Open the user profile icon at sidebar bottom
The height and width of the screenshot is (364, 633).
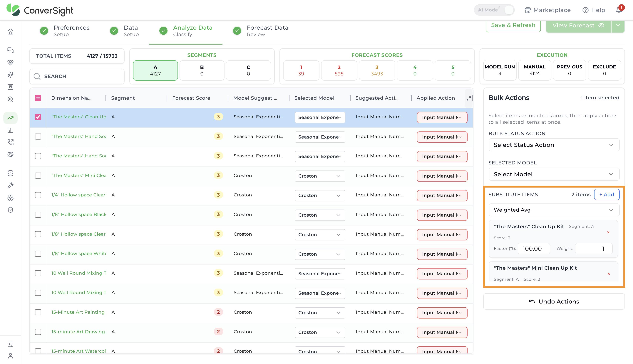tap(10, 355)
